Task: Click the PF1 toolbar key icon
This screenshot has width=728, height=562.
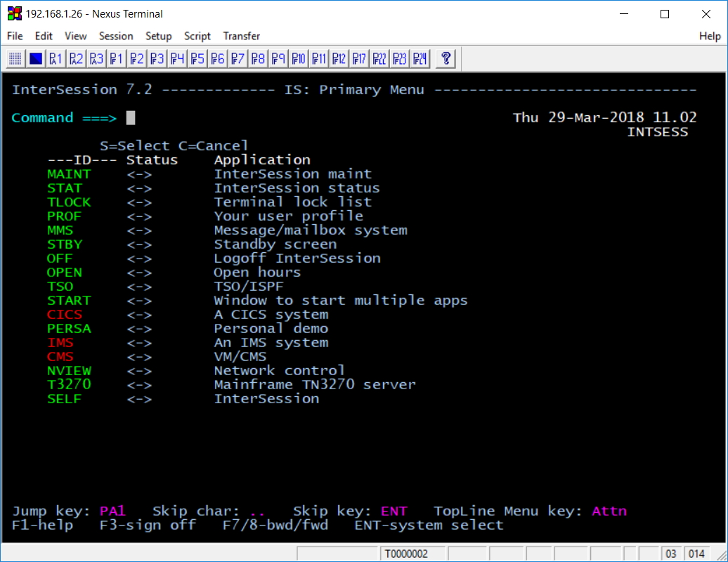Action: pyautogui.click(x=117, y=58)
